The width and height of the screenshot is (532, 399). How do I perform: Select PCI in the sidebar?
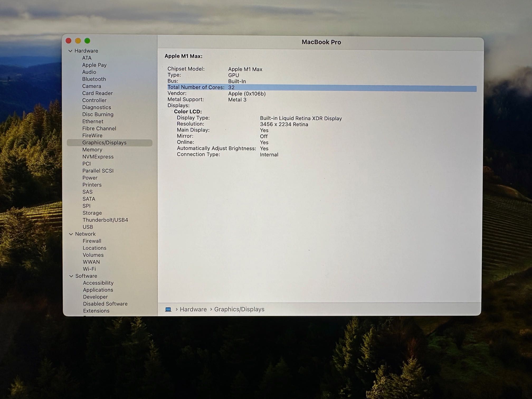87,164
